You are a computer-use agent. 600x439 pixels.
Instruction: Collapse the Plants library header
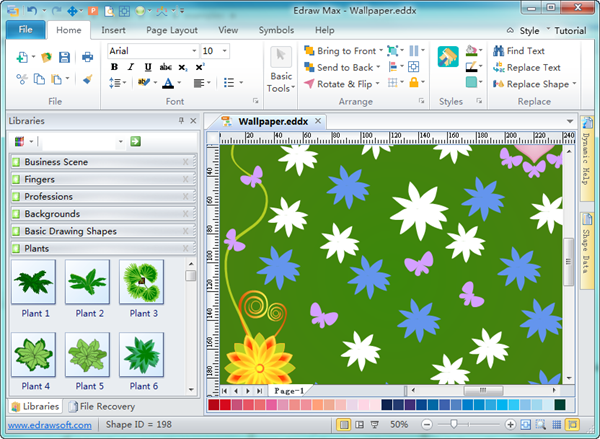point(103,248)
